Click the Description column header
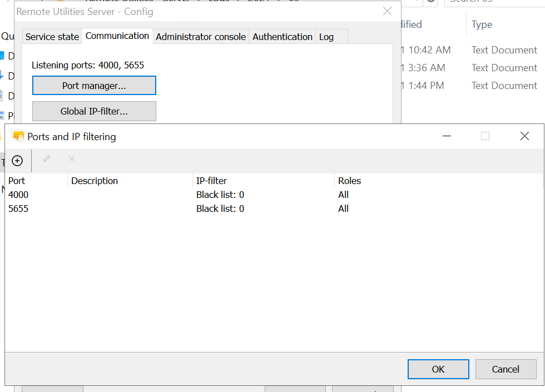The height and width of the screenshot is (392, 545). click(x=95, y=181)
